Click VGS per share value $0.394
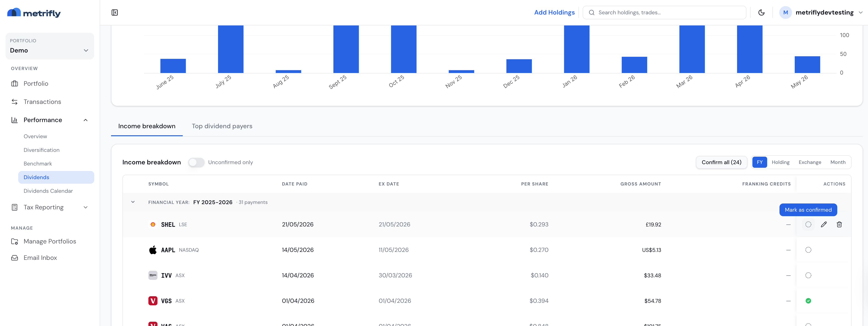The height and width of the screenshot is (326, 868). 539,301
